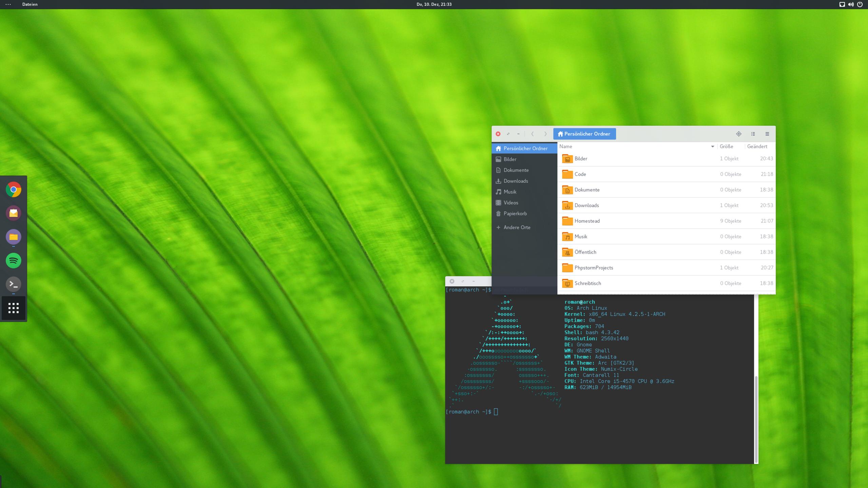Open the mail client in the dock
Screen dimensions: 868x488
14,213
